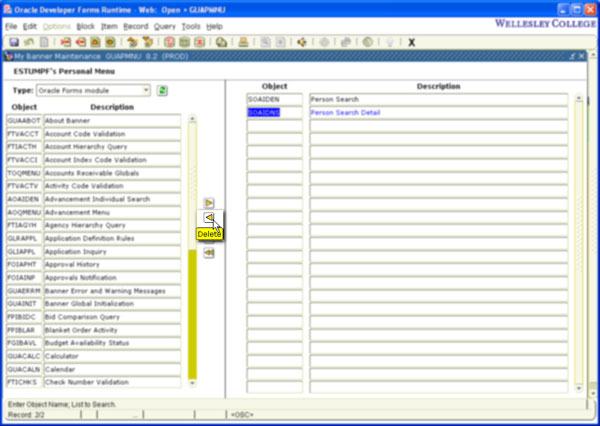This screenshot has height=426, width=600.
Task: Open the Edit menu
Action: pos(29,26)
